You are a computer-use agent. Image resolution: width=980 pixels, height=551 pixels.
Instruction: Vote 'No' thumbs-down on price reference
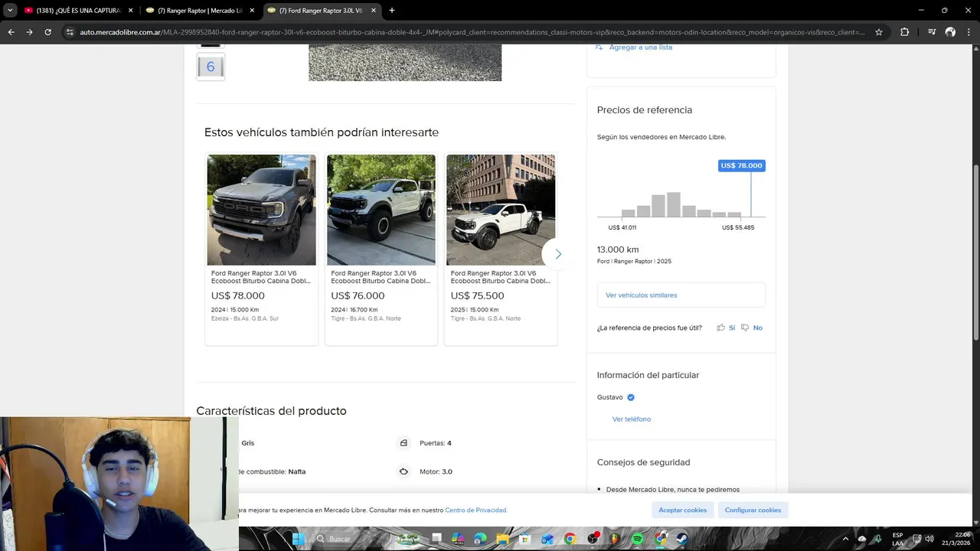click(x=751, y=328)
